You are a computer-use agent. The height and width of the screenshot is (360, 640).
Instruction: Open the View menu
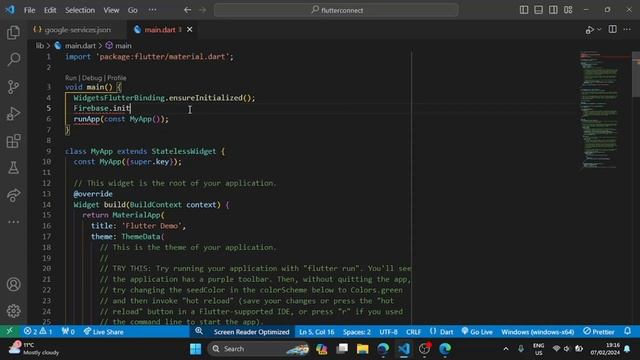click(x=111, y=10)
